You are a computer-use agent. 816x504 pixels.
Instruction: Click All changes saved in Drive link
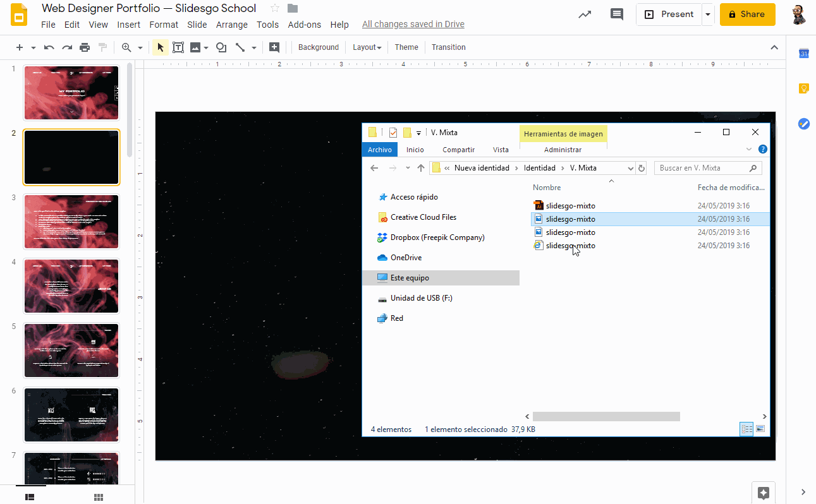pos(413,25)
